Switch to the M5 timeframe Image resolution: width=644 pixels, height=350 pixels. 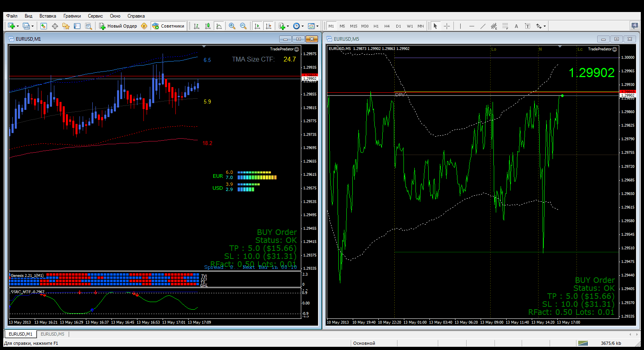(342, 26)
